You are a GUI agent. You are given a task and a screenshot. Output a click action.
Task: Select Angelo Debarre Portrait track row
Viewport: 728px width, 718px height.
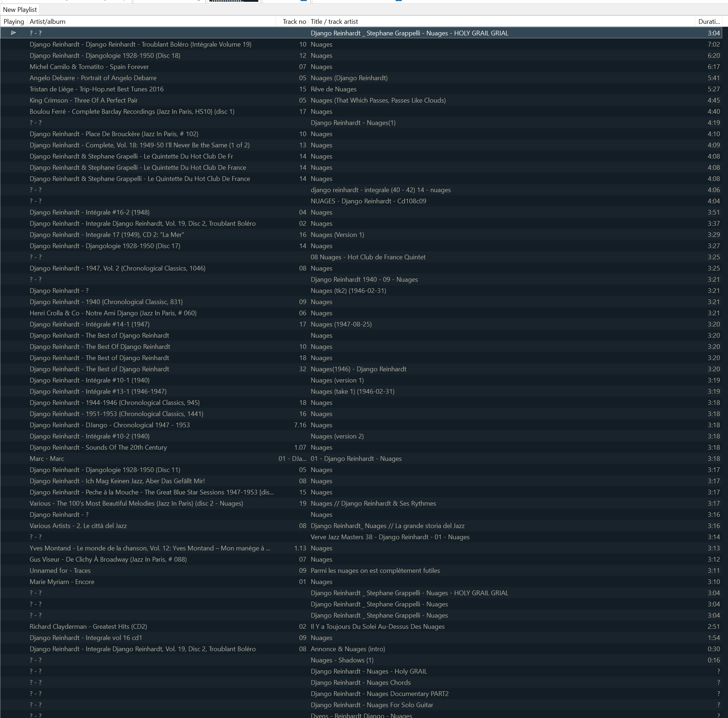point(93,78)
